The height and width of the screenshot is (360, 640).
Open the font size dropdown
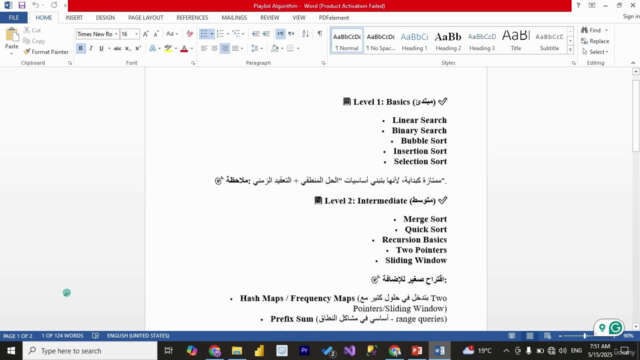point(136,34)
